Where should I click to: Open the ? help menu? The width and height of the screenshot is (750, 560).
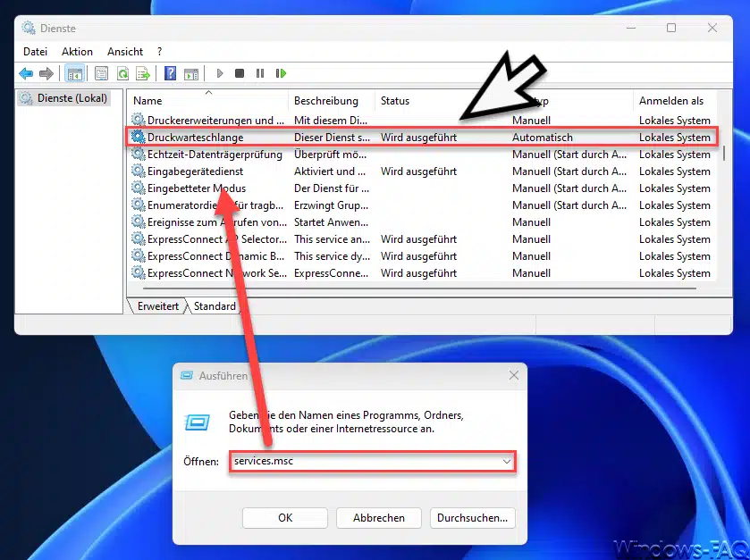(x=159, y=52)
